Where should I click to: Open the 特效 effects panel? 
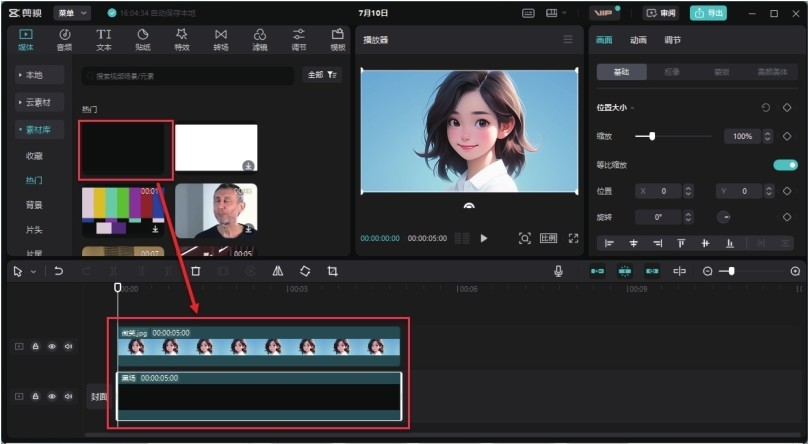tap(182, 40)
